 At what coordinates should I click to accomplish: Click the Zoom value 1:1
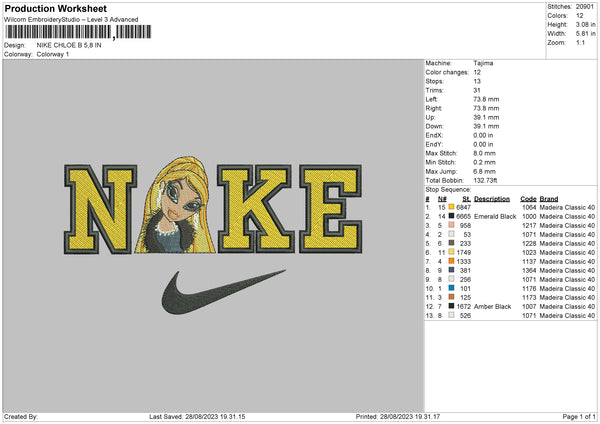(580, 42)
